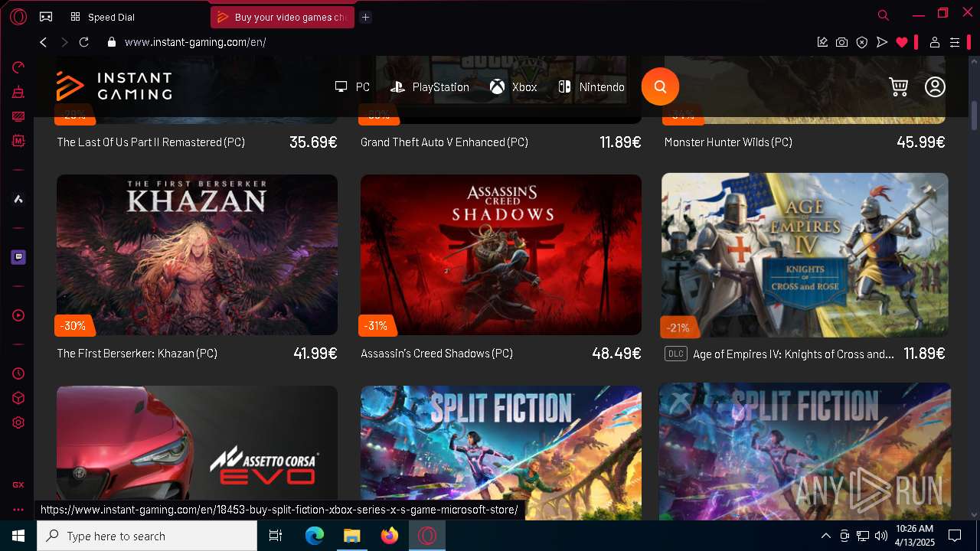Open Settings gear in the sidebar
The height and width of the screenshot is (551, 980).
point(18,422)
